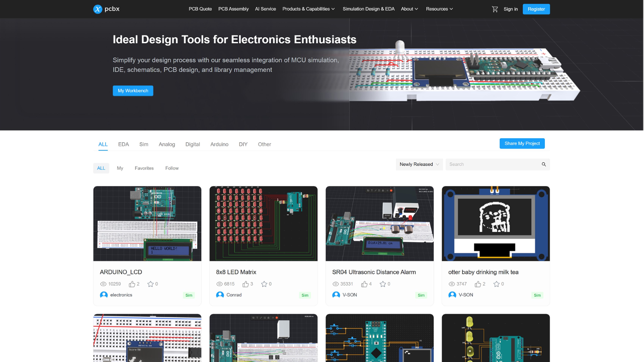Open the V-SON avatar on the SR04 card
Image resolution: width=644 pixels, height=362 pixels.
[x=336, y=295]
